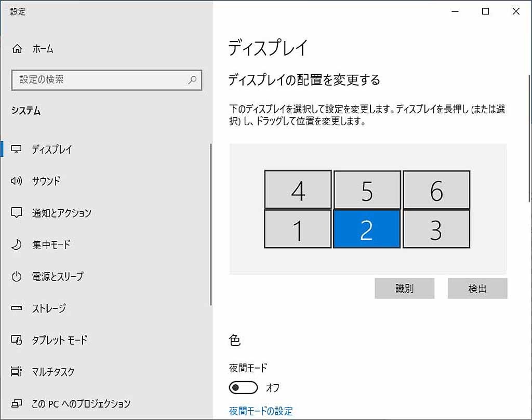The image size is (532, 420).
Task: Click the Power and sleep icon
Action: [16, 276]
